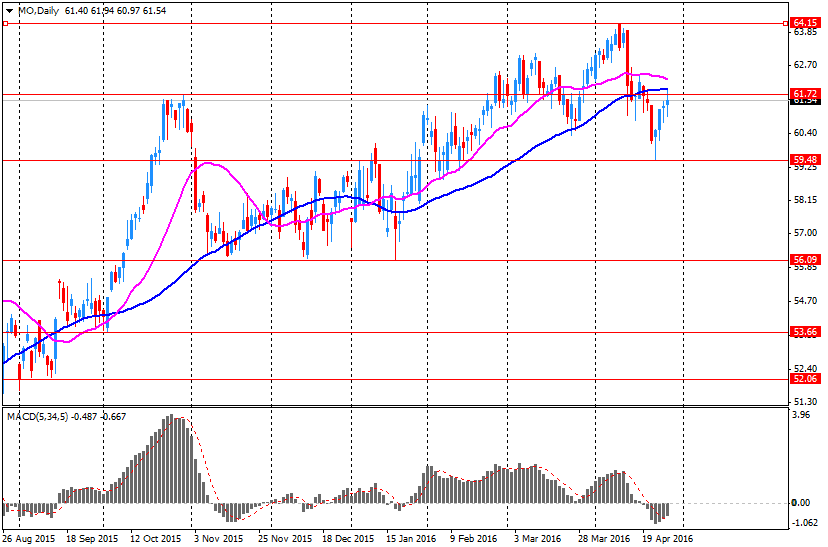Click the OHLC values 61.40 61.94 60.97 61.54

click(x=116, y=11)
